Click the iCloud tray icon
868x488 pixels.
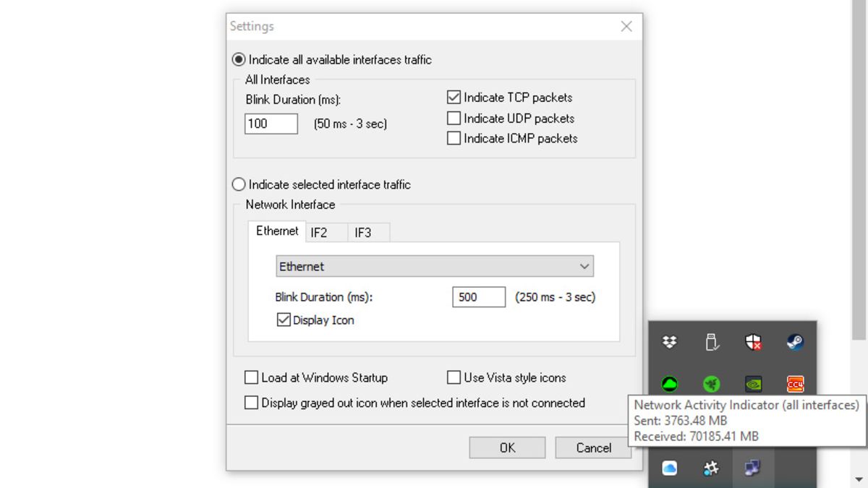coord(669,468)
